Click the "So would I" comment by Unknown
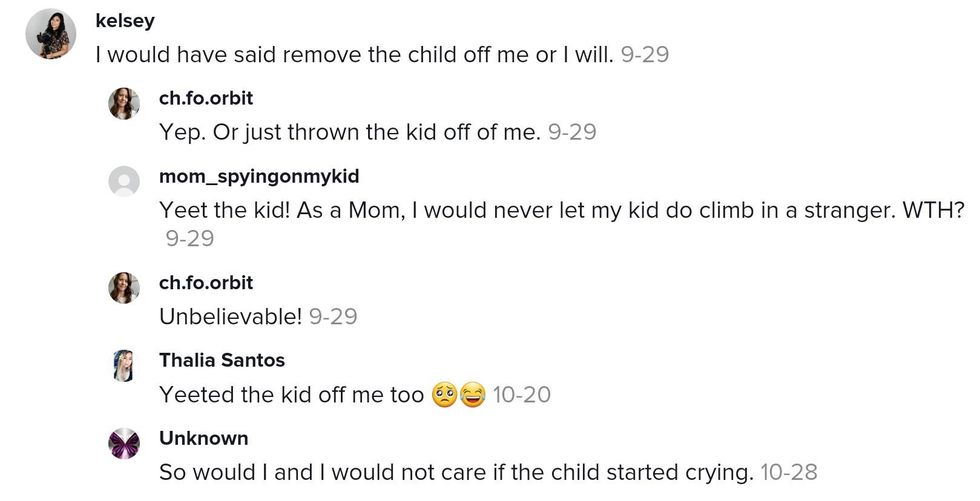The width and height of the screenshot is (980, 501). tap(456, 472)
